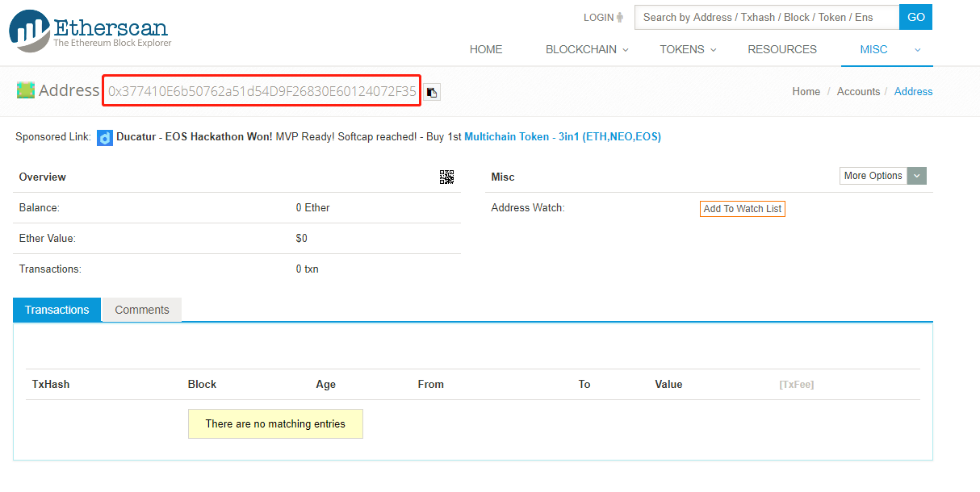Copy address to clipboard icon
The image size is (980, 492).
click(432, 92)
